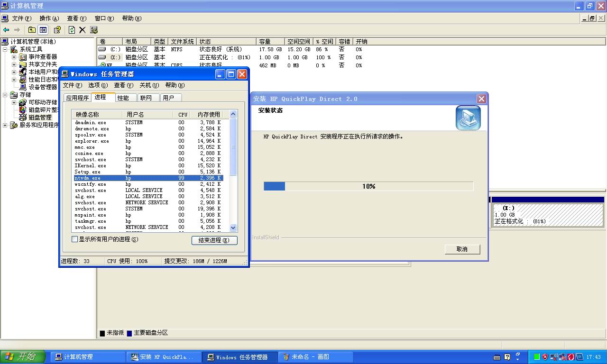607x364 pixels.
Task: Select the Setup.exe process row
Action: coord(148,172)
